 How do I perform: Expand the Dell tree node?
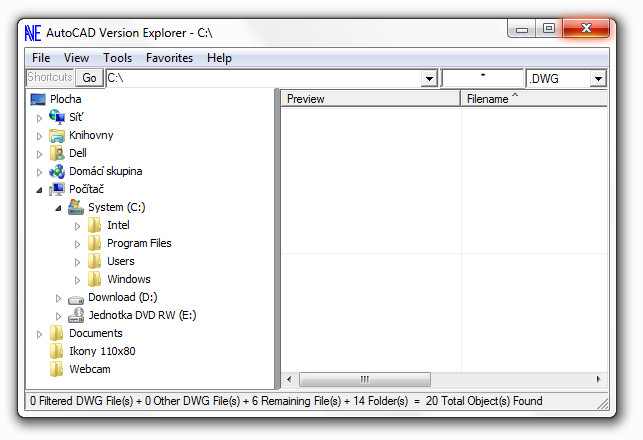39,154
